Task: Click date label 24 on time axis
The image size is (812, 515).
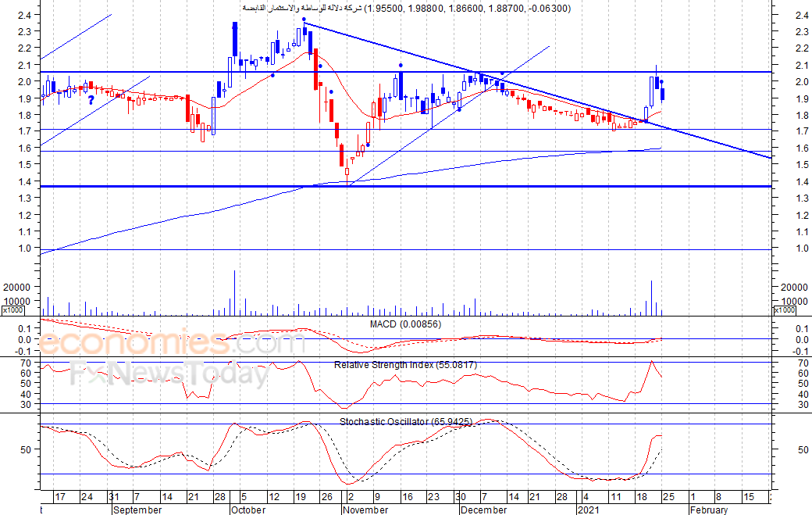Action: pyautogui.click(x=87, y=497)
